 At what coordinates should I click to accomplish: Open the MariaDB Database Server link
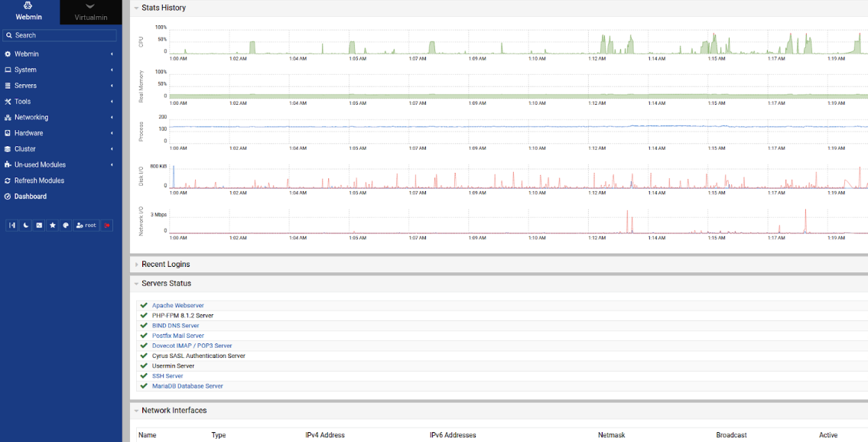[x=187, y=386]
